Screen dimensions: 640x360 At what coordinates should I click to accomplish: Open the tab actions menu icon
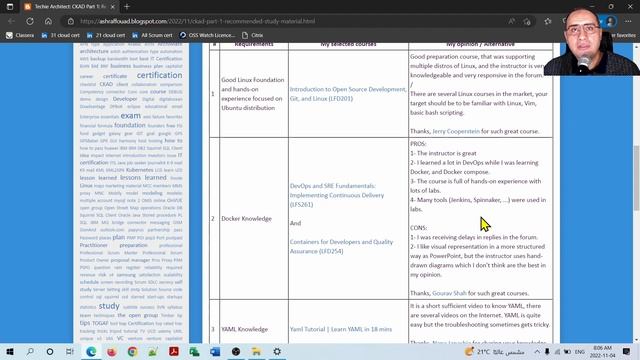(10, 7)
